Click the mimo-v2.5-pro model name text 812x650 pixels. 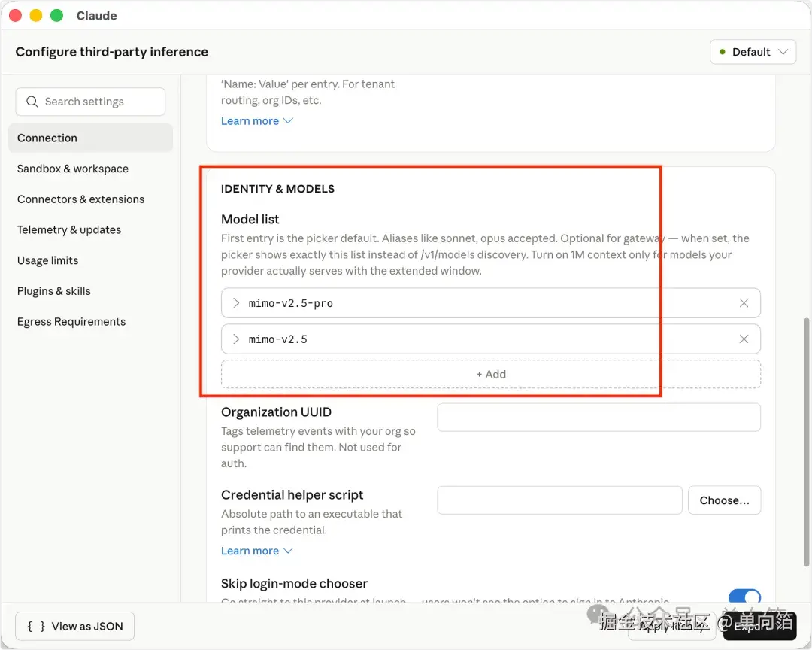coord(290,303)
